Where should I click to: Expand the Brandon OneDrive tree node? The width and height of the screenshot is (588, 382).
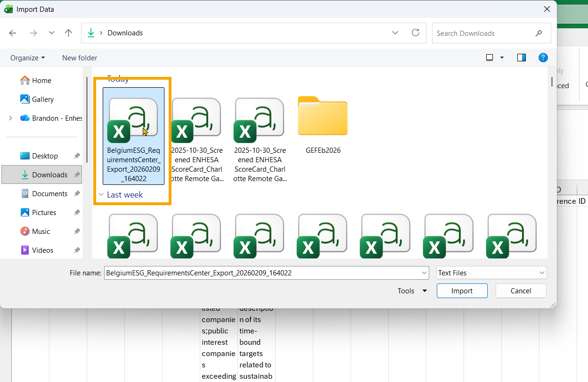10,118
